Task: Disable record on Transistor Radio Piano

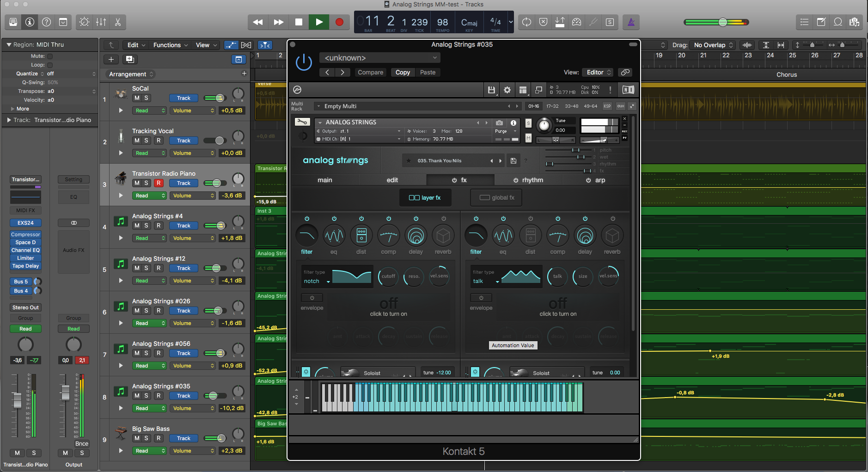Action: [x=159, y=183]
